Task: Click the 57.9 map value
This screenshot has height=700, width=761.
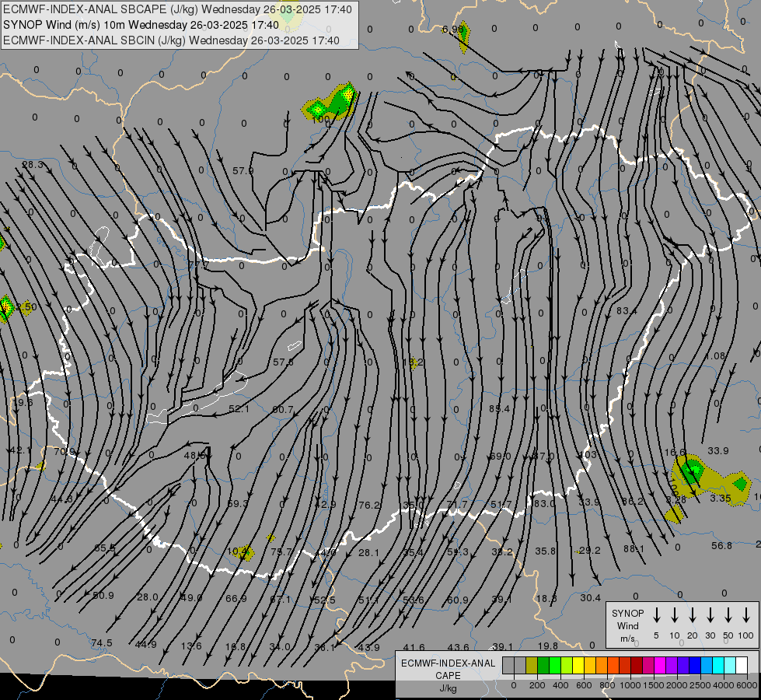Action: click(243, 170)
